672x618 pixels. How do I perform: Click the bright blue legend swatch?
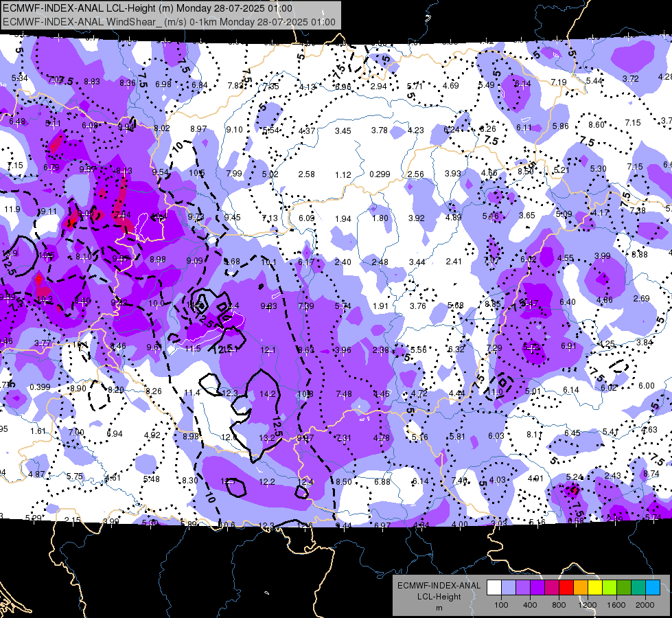click(652, 588)
